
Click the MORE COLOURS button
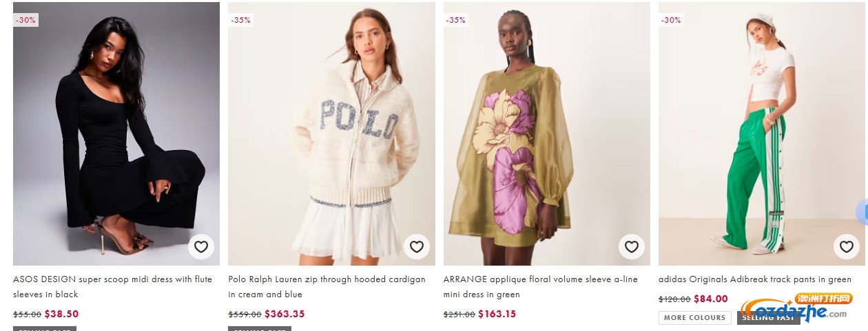pyautogui.click(x=694, y=317)
